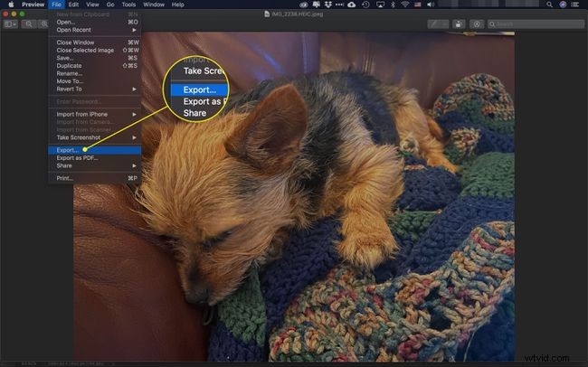Choose Save... from the File menu
Screen dimensions: 588x367
94,58
